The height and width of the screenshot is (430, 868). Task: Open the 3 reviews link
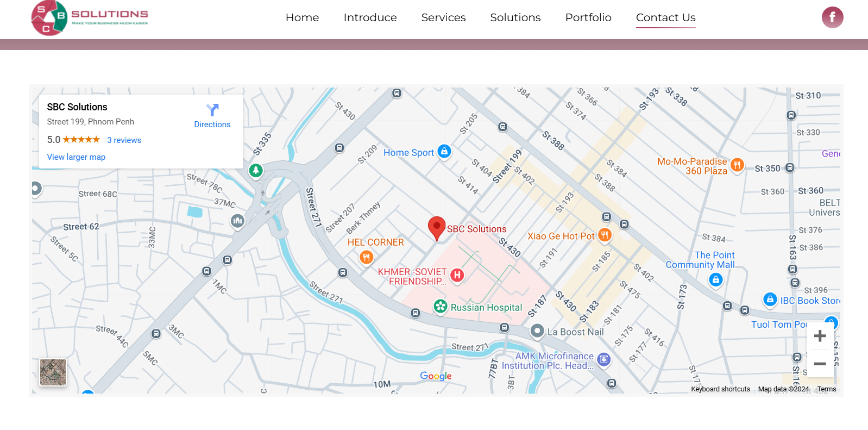[x=124, y=140]
